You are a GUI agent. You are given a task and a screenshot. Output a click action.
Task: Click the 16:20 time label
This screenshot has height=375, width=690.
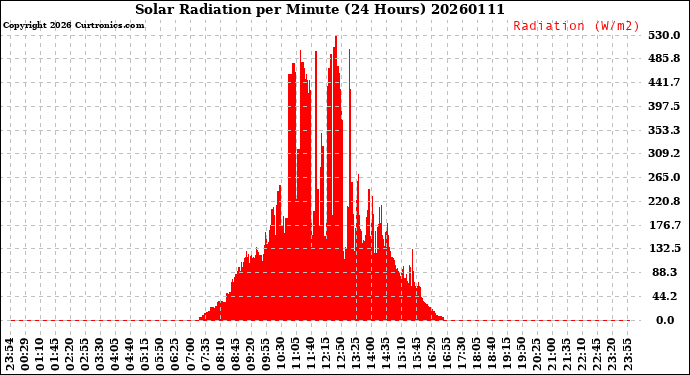430,355
